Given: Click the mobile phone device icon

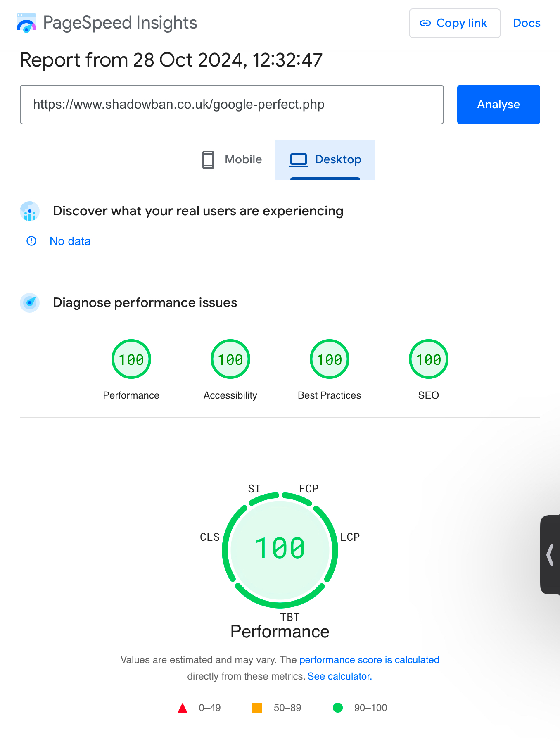Looking at the screenshot, I should (208, 159).
